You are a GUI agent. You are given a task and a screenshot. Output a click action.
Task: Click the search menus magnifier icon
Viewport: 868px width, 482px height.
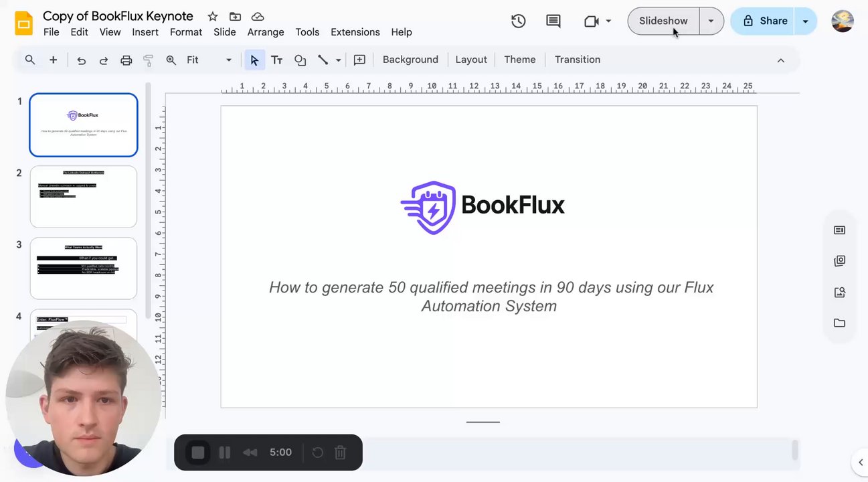tap(30, 60)
